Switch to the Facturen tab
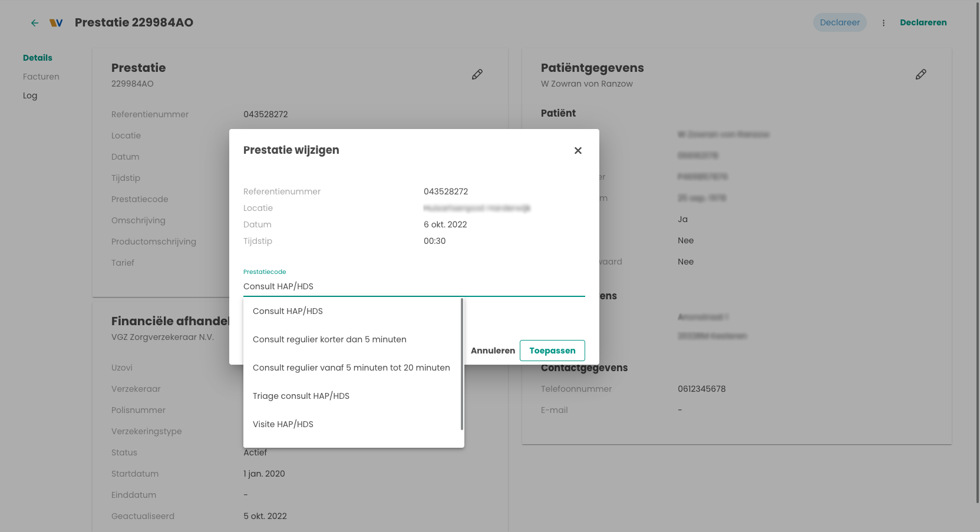This screenshot has width=980, height=532. (41, 77)
